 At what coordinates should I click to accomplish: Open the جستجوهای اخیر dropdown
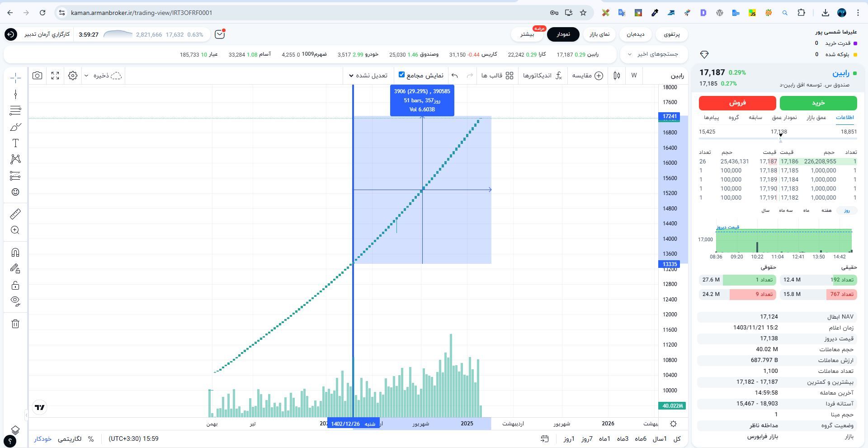pos(653,54)
